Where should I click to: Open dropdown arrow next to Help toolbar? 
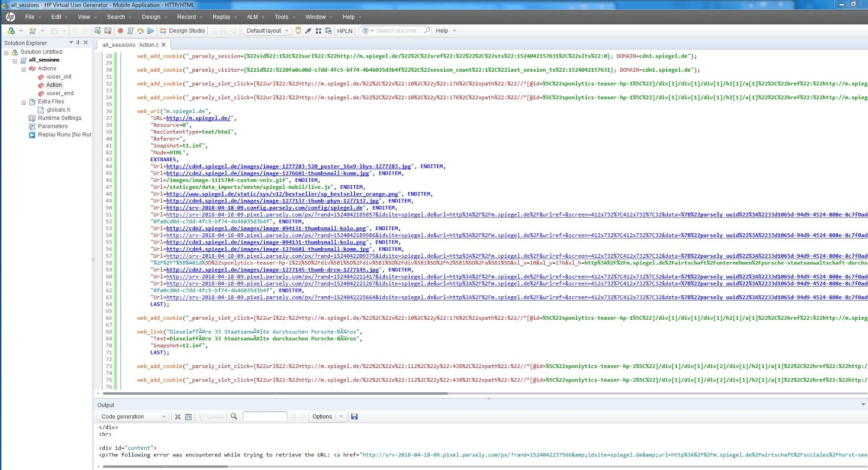pos(455,31)
